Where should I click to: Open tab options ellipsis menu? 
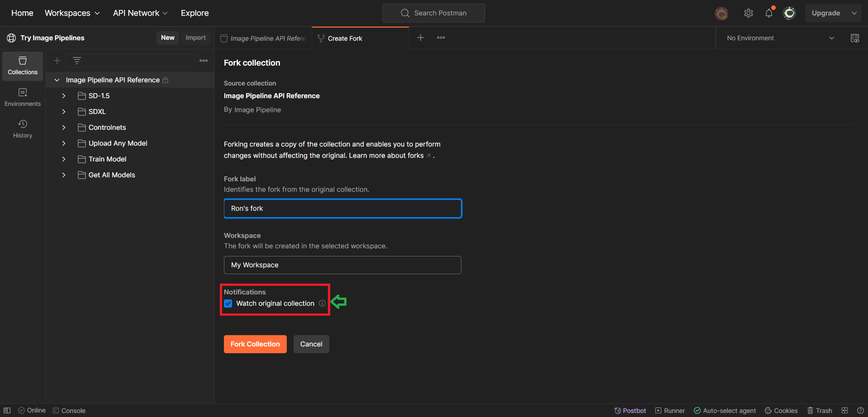coord(441,38)
